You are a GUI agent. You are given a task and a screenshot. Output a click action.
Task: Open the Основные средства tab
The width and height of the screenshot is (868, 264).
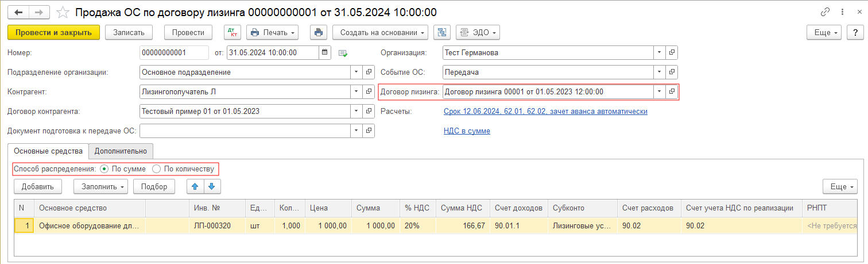click(48, 151)
